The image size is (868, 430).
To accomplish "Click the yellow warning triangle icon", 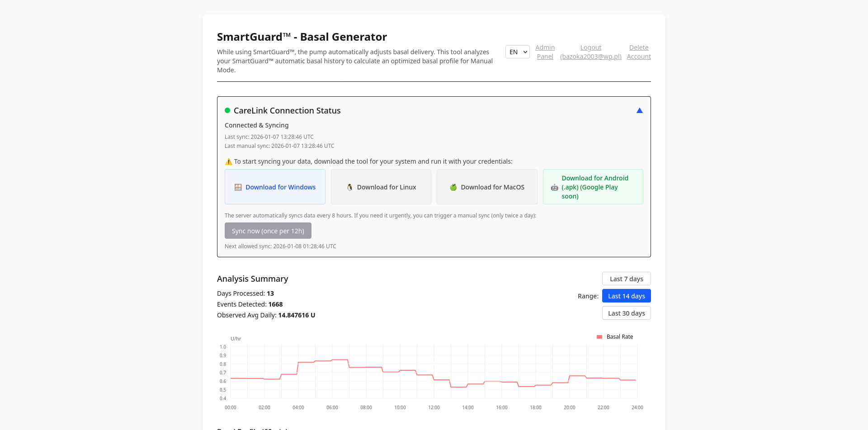I will 228,161.
